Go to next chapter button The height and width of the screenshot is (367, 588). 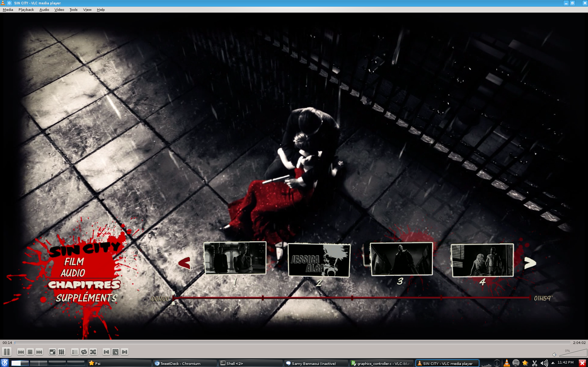125,352
